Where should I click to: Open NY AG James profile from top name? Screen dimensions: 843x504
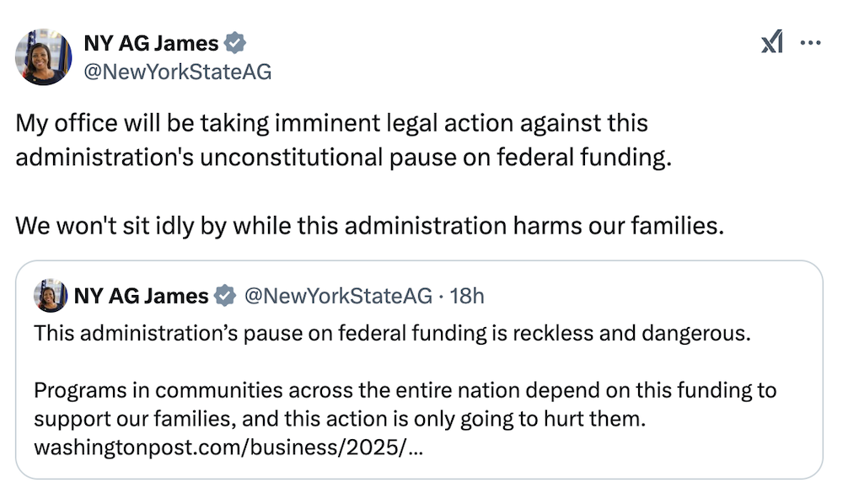point(151,43)
